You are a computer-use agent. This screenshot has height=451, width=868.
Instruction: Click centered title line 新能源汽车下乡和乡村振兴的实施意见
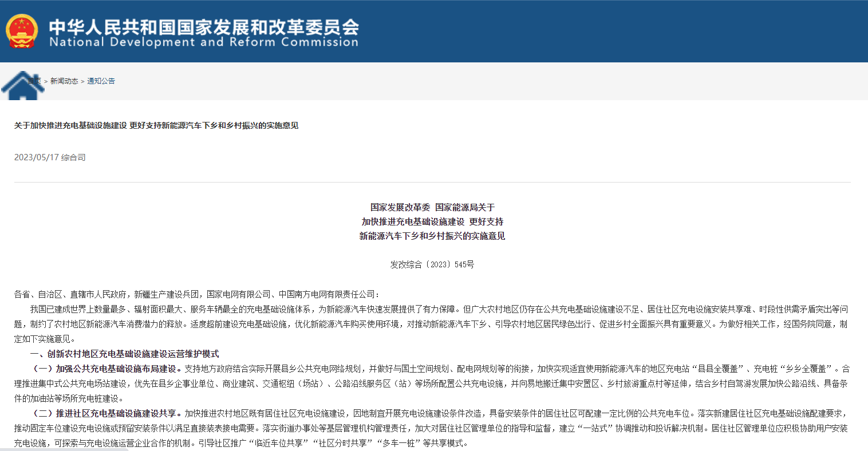(x=432, y=236)
